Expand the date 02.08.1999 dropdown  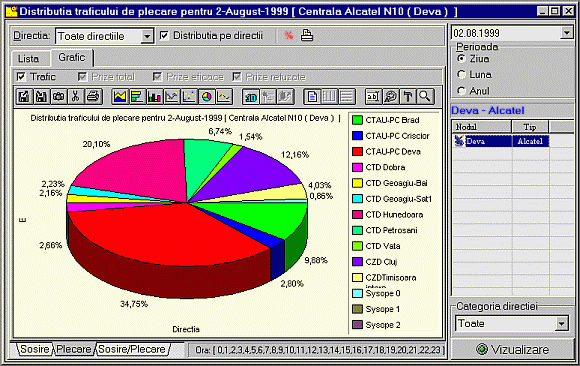pyautogui.click(x=566, y=33)
